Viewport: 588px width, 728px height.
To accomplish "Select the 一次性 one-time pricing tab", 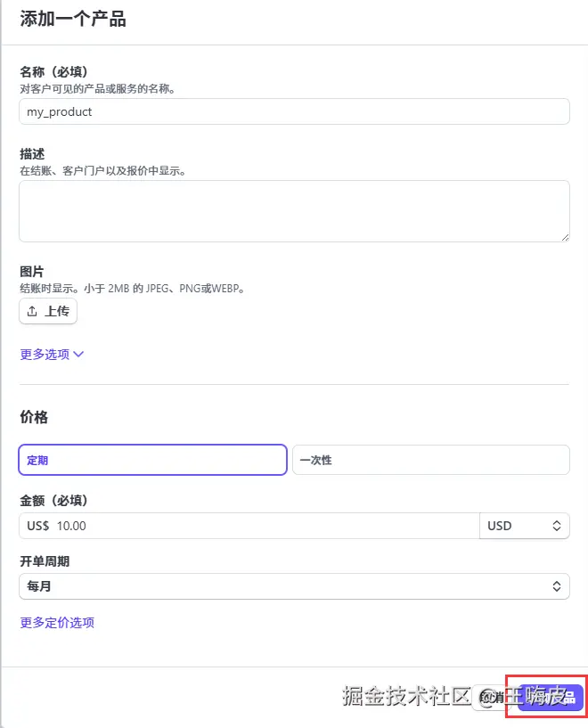I will tap(430, 460).
